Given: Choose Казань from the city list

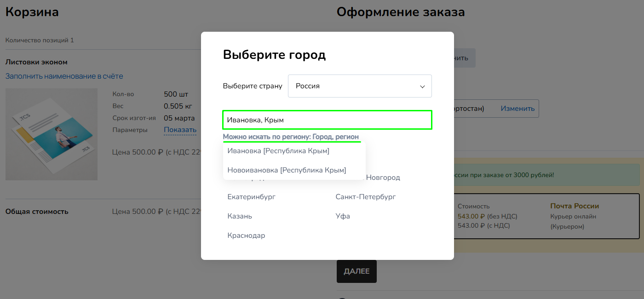Looking at the screenshot, I should 239,216.
